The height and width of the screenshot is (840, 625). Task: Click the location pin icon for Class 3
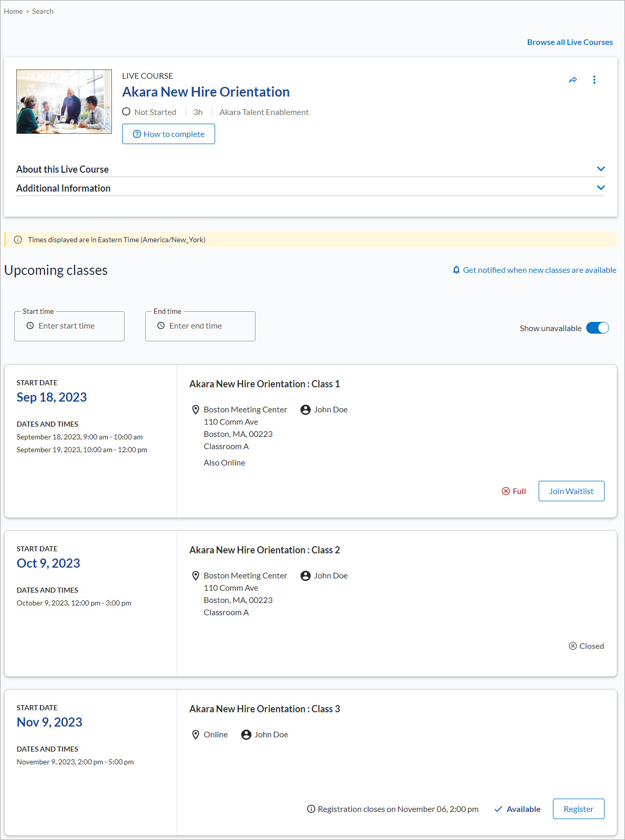pos(195,735)
